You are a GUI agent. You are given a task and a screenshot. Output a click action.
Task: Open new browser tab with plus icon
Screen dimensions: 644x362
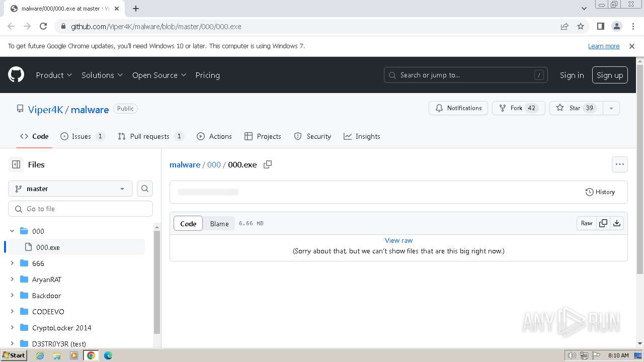pyautogui.click(x=136, y=8)
